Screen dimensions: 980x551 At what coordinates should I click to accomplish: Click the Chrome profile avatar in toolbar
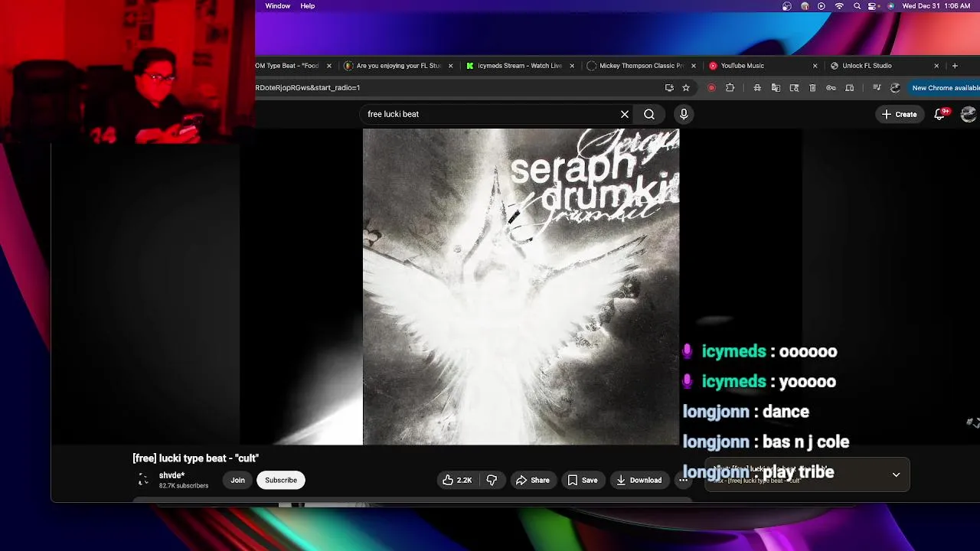click(895, 88)
